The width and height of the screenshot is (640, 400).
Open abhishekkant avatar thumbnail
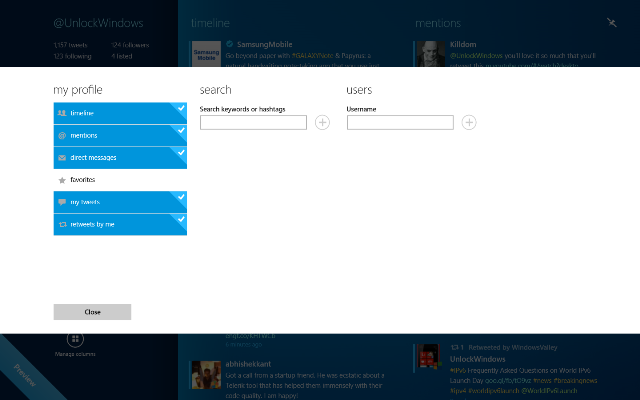point(206,375)
